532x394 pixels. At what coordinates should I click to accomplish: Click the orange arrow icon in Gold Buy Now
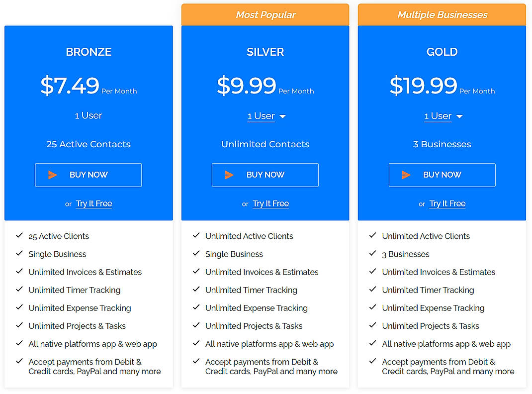[x=405, y=175]
